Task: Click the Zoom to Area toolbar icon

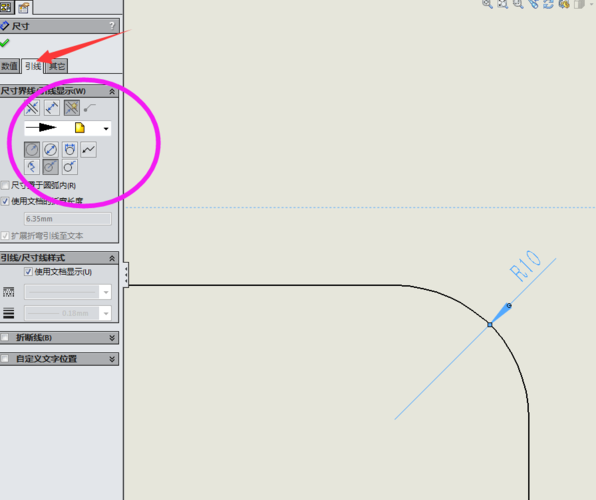Action: point(502,4)
